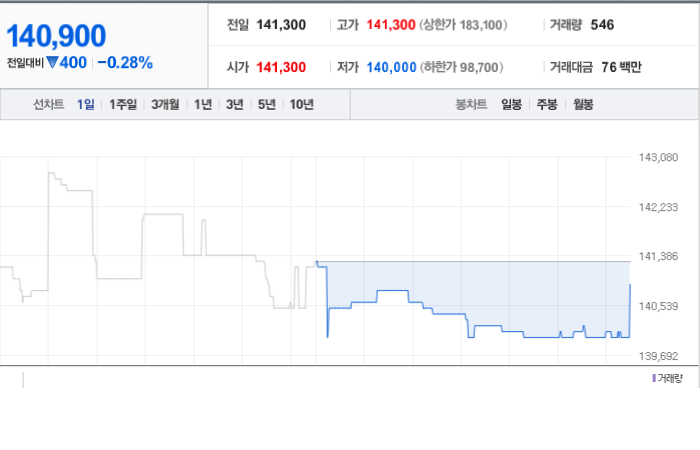
Task: Open the 3년 chart range
Action: click(235, 104)
